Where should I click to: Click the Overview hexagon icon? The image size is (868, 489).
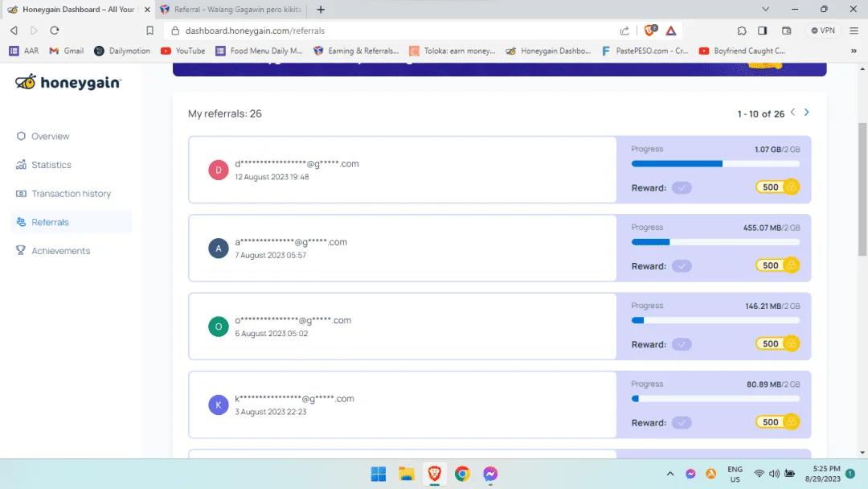[21, 136]
